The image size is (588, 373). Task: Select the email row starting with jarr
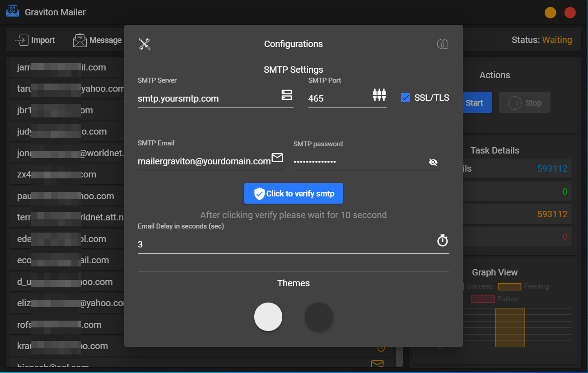pos(67,67)
